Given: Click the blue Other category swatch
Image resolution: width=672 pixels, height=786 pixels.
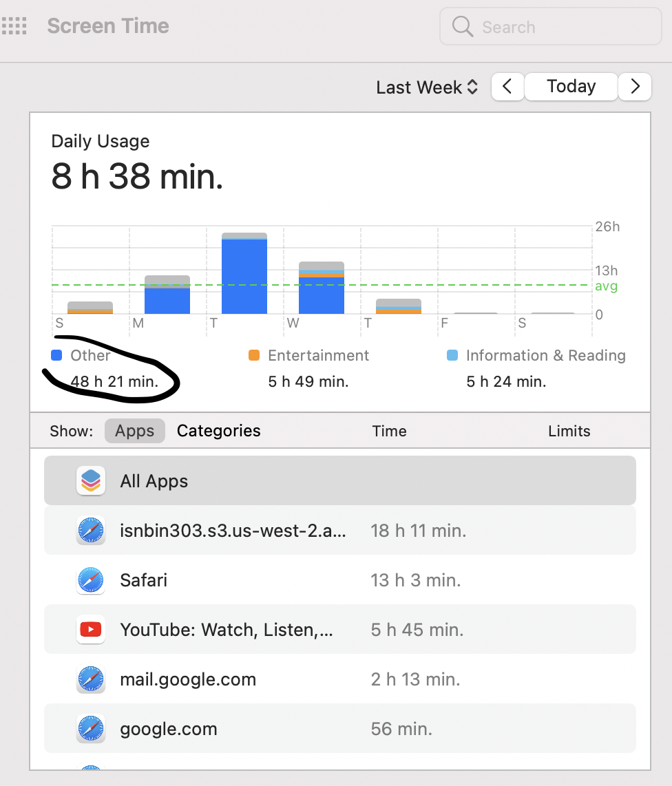Looking at the screenshot, I should pyautogui.click(x=56, y=355).
